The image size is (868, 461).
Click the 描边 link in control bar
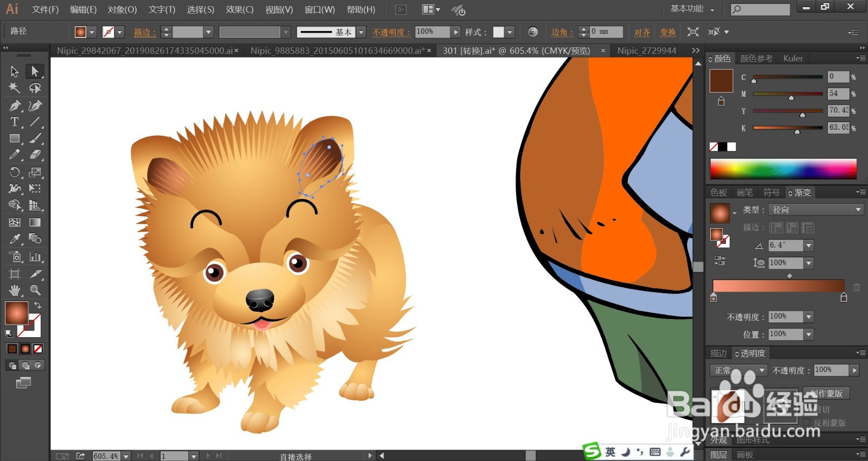(x=145, y=32)
